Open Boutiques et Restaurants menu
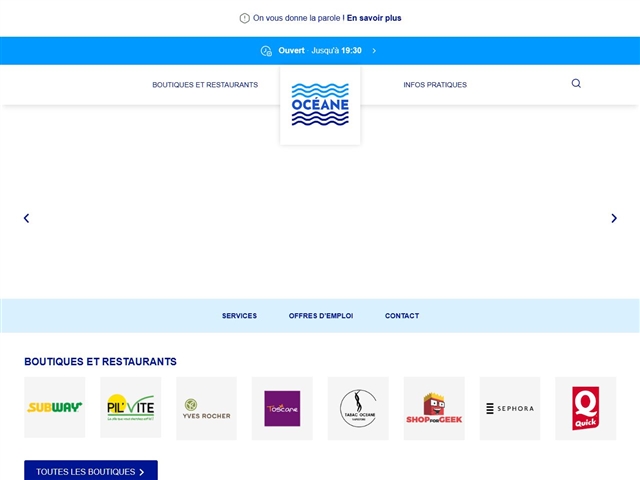This screenshot has width=640, height=480. point(205,85)
